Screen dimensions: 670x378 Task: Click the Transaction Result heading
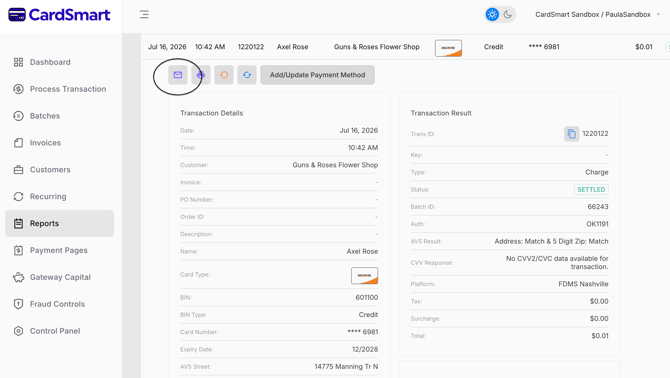[441, 113]
